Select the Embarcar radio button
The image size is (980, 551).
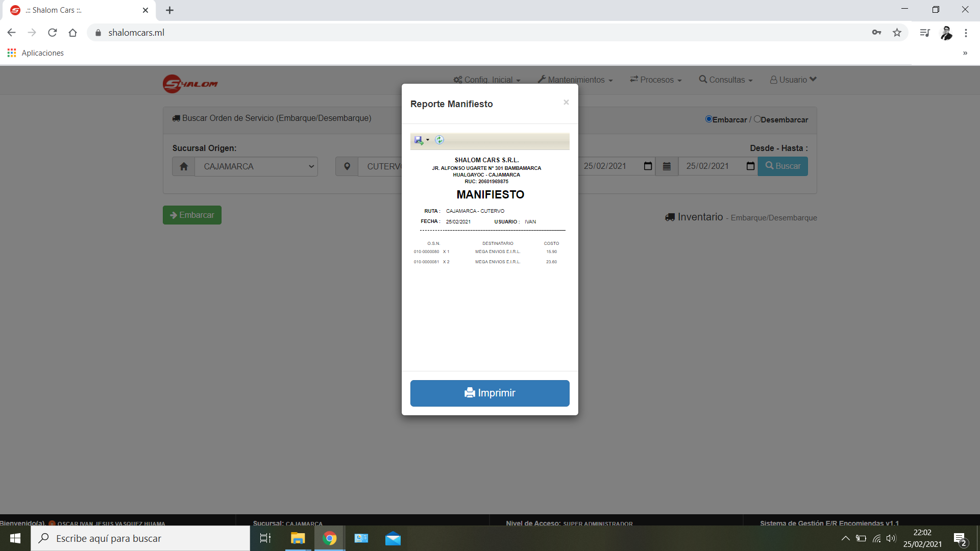708,119
